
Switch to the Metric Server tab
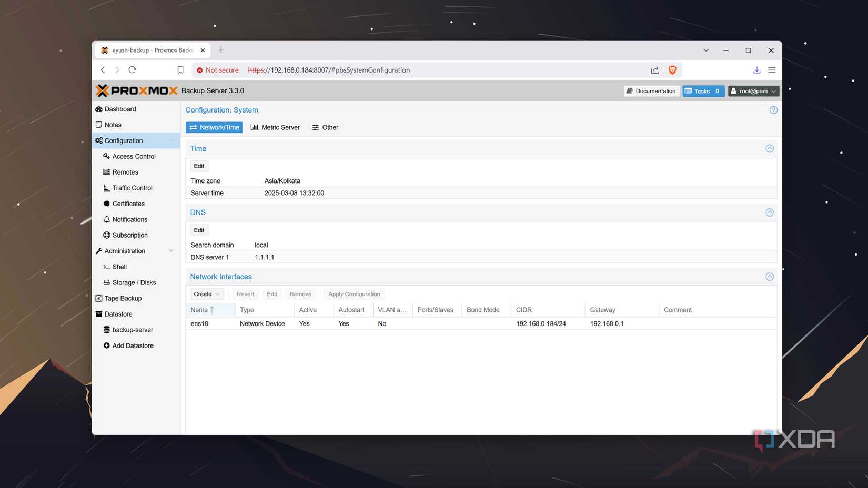(275, 127)
